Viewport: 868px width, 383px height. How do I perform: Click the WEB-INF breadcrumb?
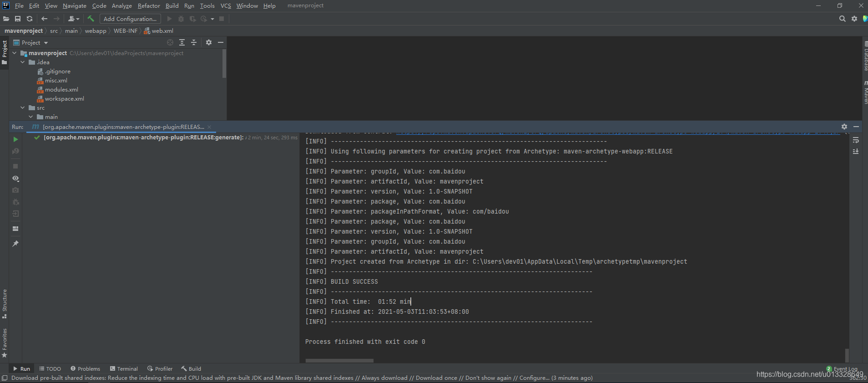tap(126, 31)
